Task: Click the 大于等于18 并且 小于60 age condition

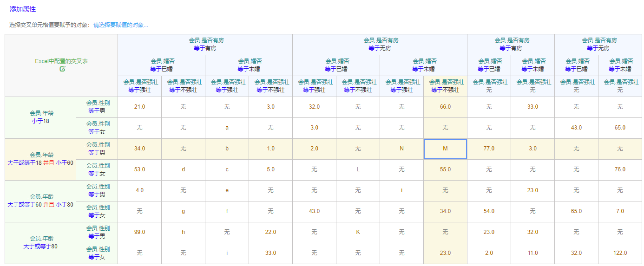Action: coord(41,163)
